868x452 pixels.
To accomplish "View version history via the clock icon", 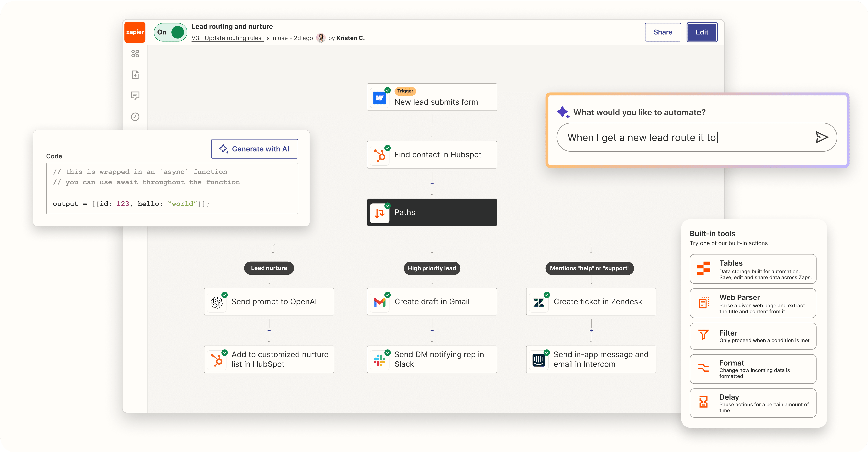I will [135, 117].
